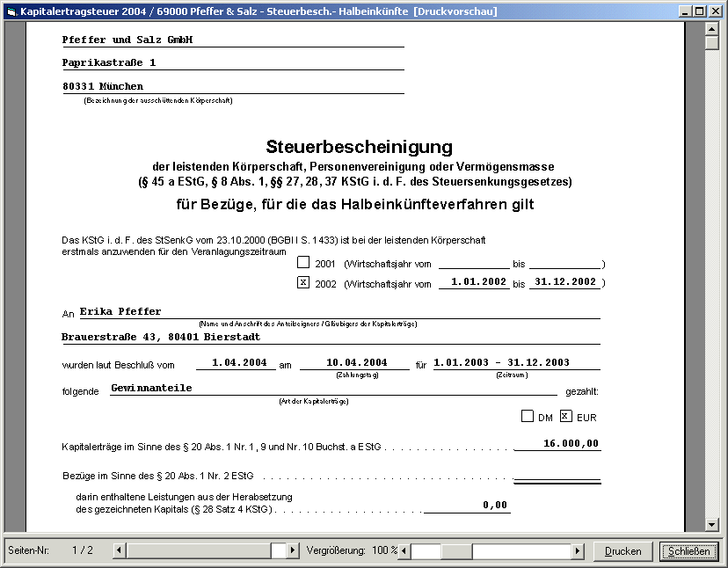Click the text 'Gewinnanteile'
The image size is (728, 568).
(151, 389)
